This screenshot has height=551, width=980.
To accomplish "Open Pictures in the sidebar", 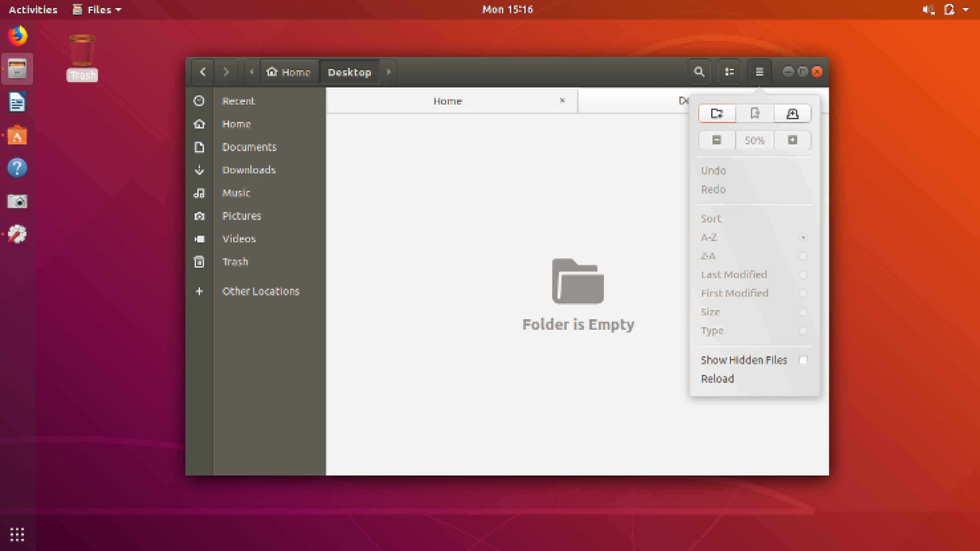I will tap(256, 216).
